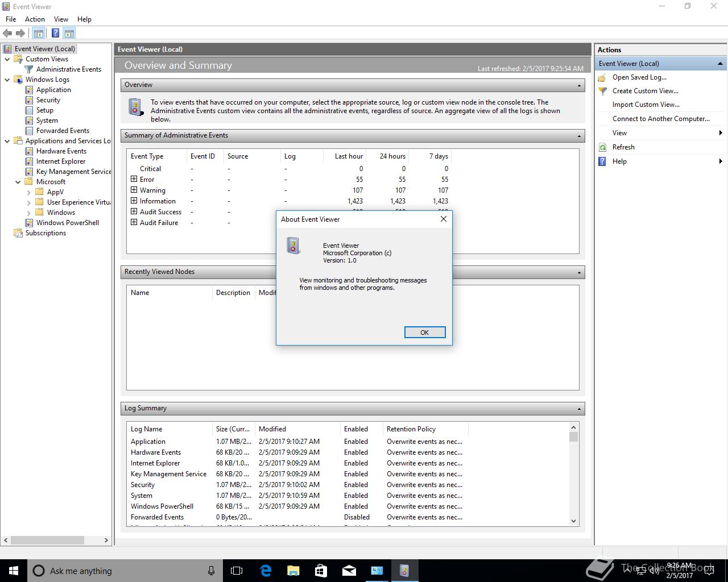This screenshot has width=728, height=582.
Task: Open Microsoft Edge from taskbar
Action: (266, 571)
